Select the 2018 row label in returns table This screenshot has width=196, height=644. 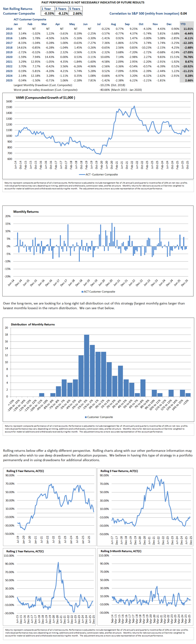click(x=9, y=47)
